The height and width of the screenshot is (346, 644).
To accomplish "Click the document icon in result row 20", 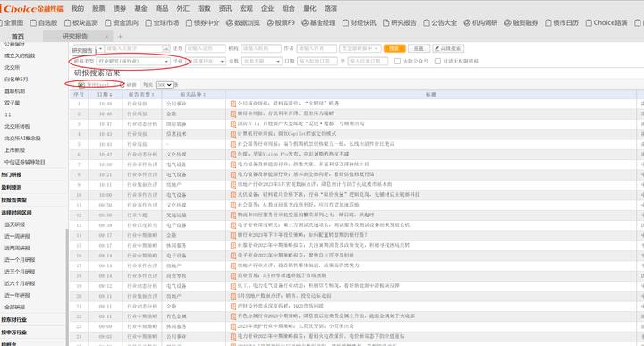I will (x=233, y=296).
